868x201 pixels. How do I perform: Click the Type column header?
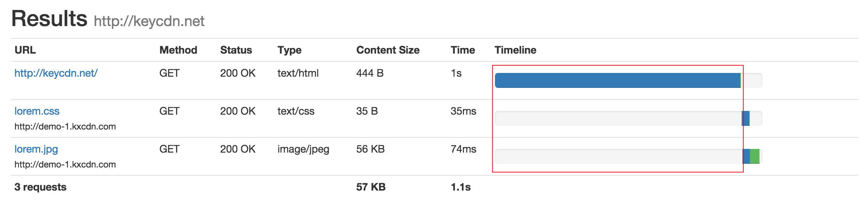289,50
